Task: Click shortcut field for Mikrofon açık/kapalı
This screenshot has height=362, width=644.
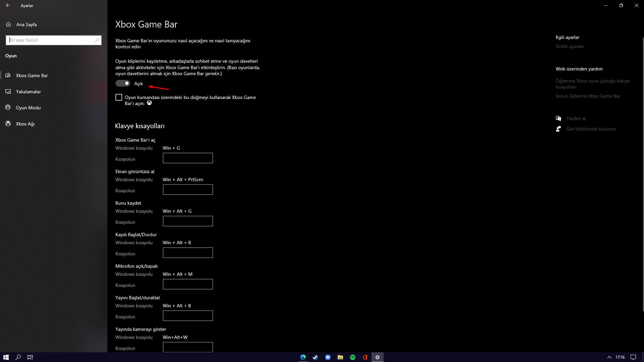Action: 188,284
